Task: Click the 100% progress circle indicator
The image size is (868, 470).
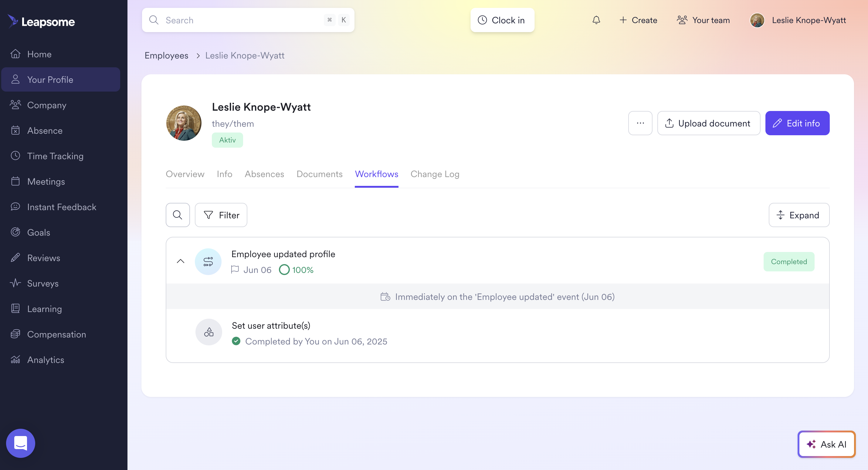Action: coord(284,270)
